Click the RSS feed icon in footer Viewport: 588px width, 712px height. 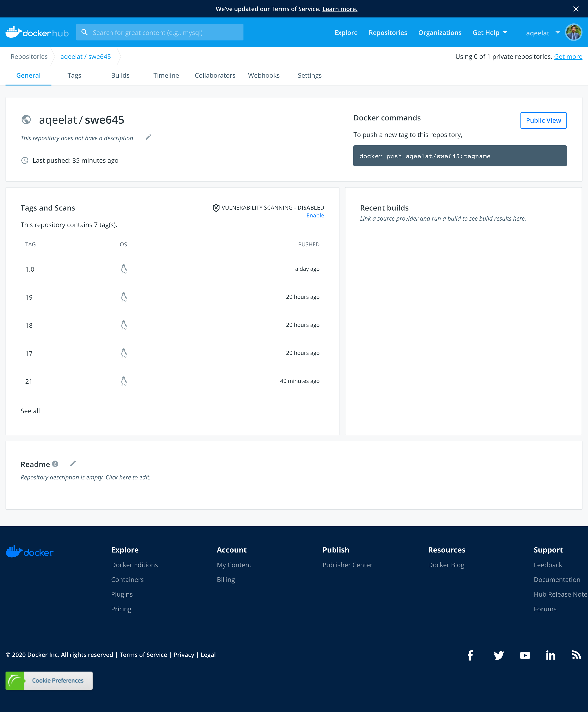click(576, 655)
